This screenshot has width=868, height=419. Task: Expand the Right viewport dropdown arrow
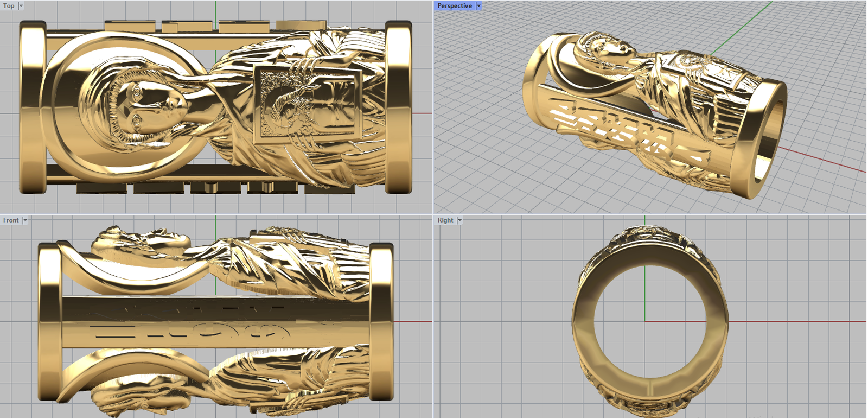pos(459,220)
